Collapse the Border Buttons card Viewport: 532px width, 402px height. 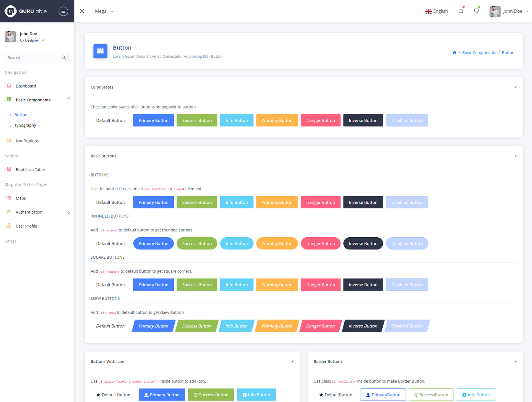(x=516, y=362)
